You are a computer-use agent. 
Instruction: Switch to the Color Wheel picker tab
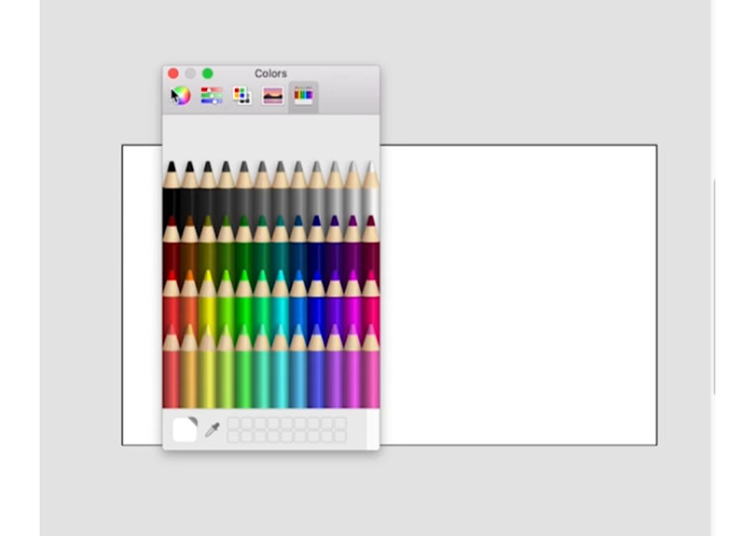(x=180, y=96)
